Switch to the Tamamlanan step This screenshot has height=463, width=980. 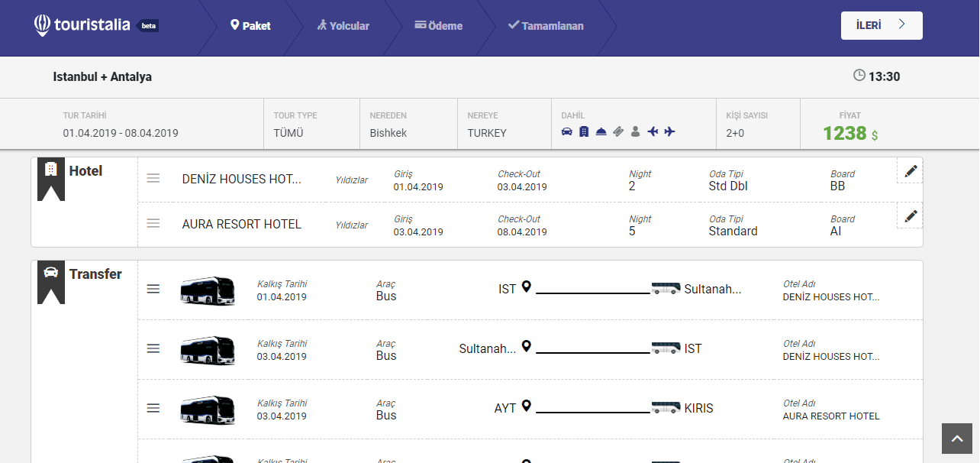tap(546, 26)
